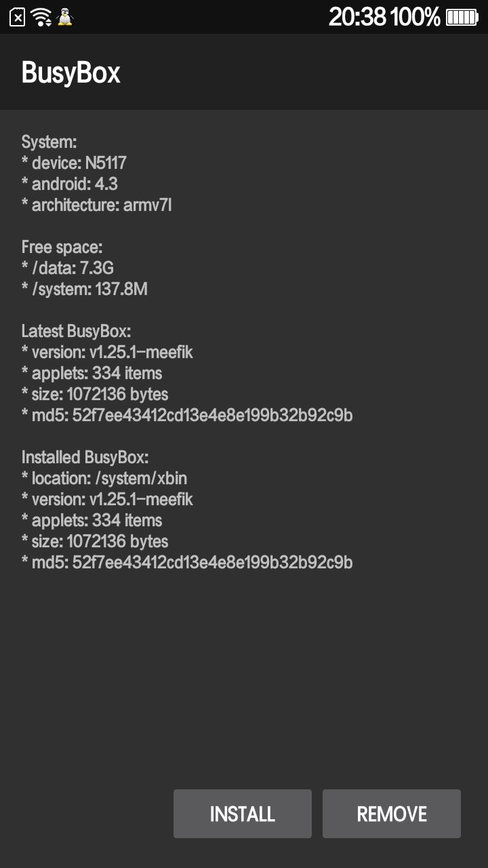
Task: Tap the location /system/xbin line
Action: pos(104,478)
